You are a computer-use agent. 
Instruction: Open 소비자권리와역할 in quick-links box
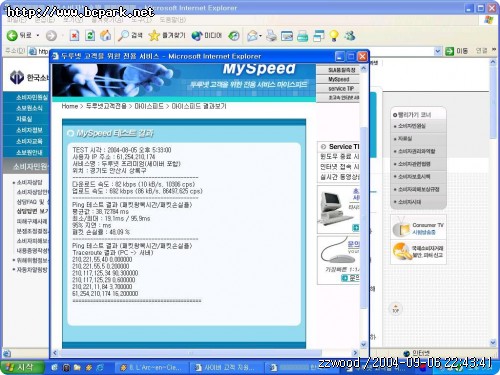point(417,151)
